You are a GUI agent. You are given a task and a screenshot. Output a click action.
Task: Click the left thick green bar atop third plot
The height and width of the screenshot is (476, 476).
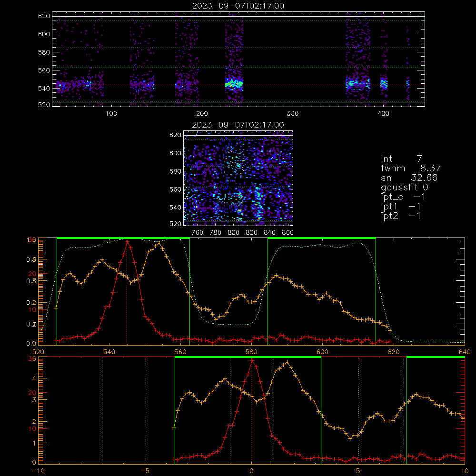pyautogui.click(x=123, y=238)
